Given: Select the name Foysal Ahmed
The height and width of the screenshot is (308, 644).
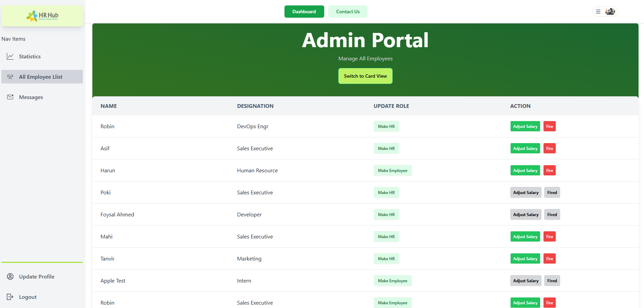Looking at the screenshot, I should [117, 214].
